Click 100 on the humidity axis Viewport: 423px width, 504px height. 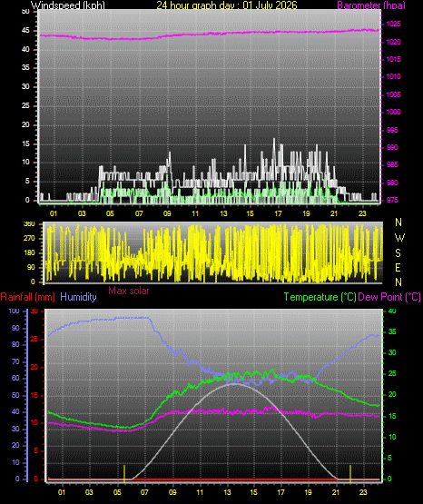tap(15, 311)
